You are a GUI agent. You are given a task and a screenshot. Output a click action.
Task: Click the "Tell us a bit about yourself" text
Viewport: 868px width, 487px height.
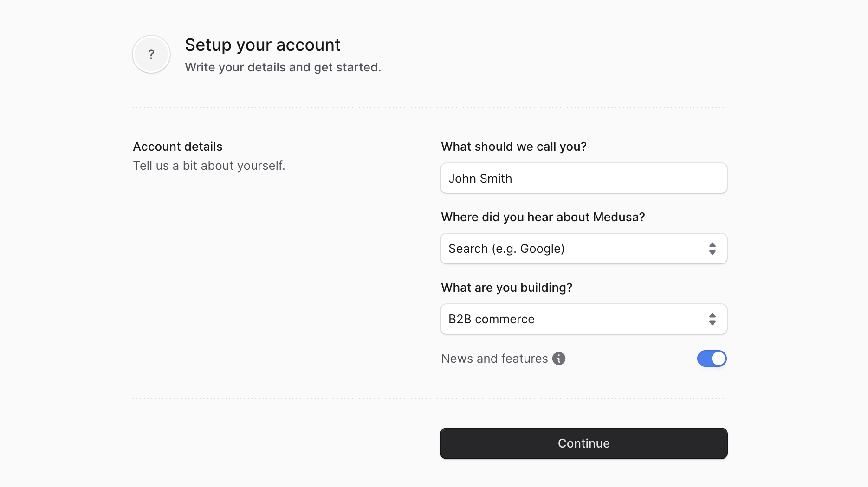pyautogui.click(x=209, y=166)
